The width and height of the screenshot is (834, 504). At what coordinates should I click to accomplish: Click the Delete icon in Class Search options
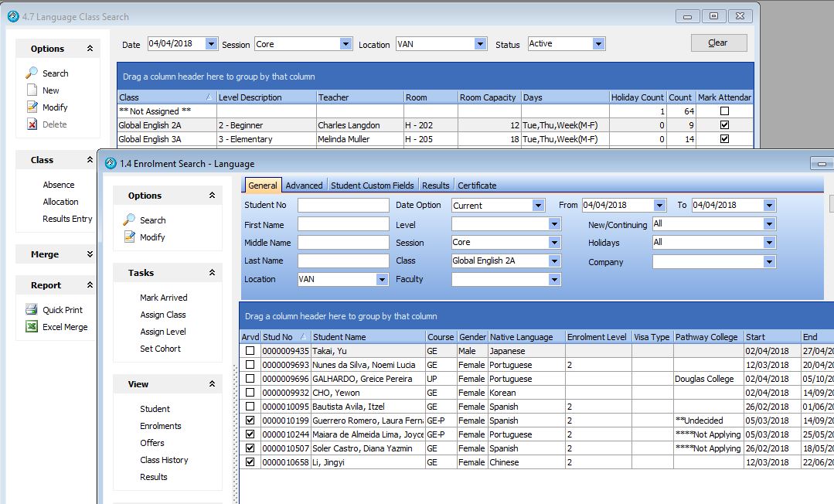coord(32,124)
